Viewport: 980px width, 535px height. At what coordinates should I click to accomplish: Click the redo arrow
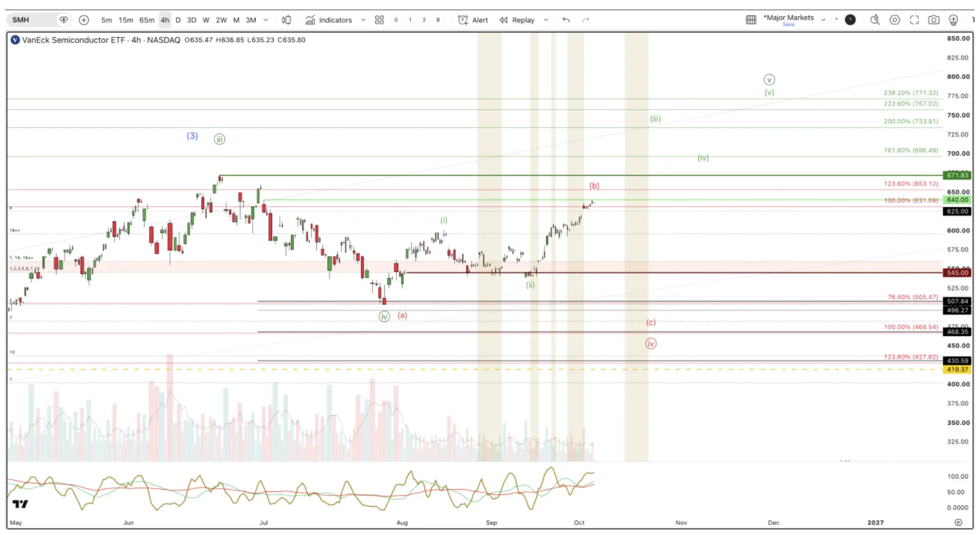click(586, 20)
